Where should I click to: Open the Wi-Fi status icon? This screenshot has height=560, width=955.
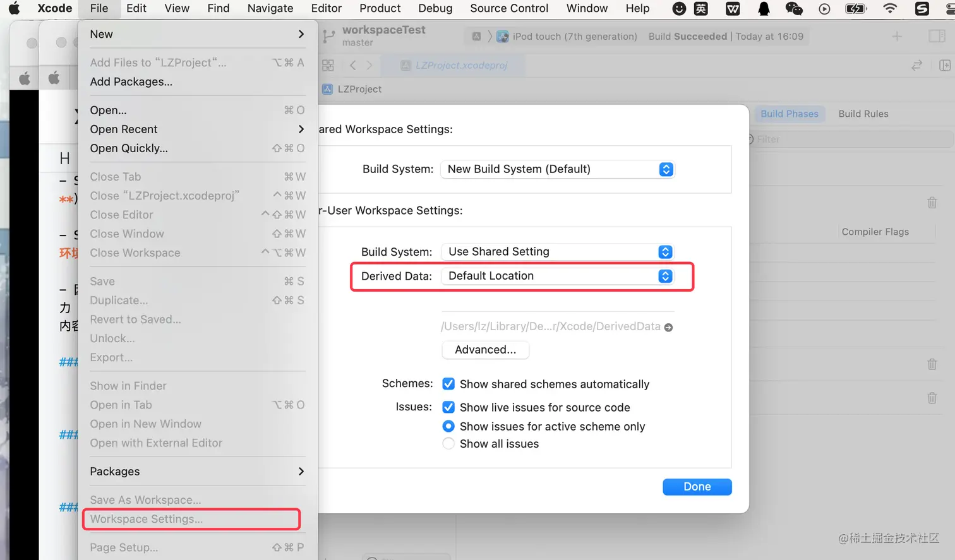(x=890, y=8)
